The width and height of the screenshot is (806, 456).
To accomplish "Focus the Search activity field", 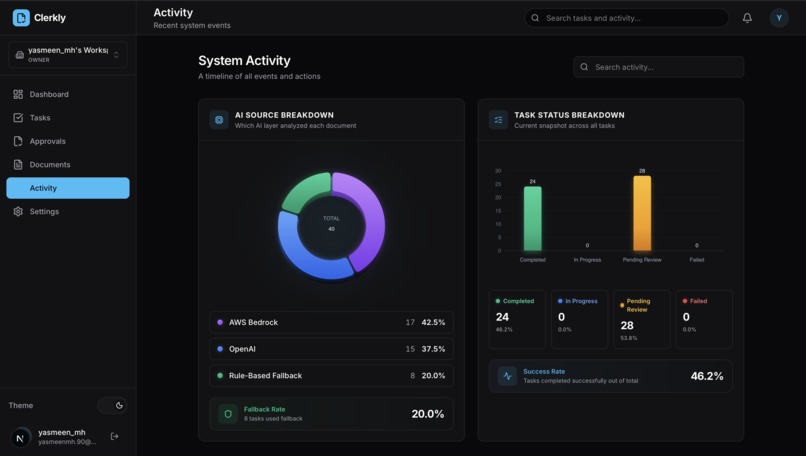I will 658,67.
